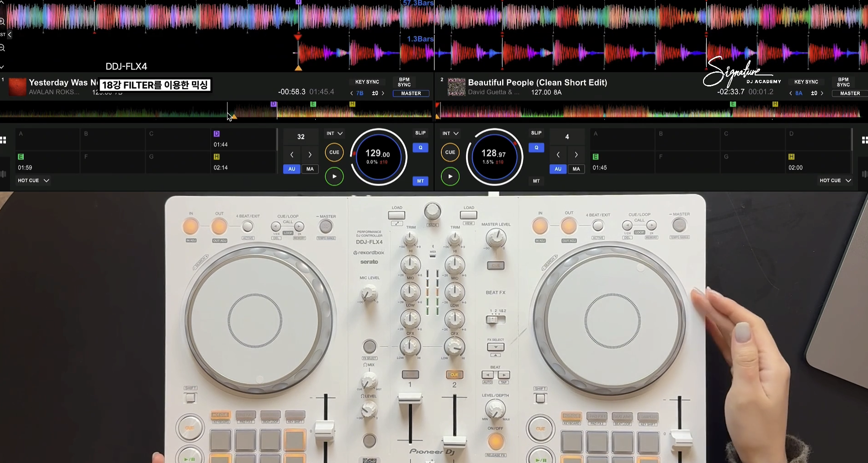Viewport: 868px width, 463px height.
Task: Jump forward with right arrow below 4
Action: tap(576, 154)
